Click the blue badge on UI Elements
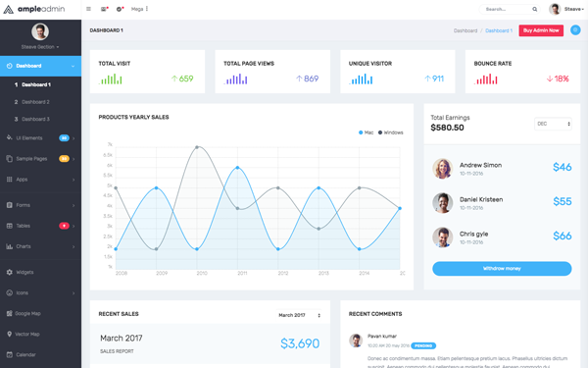Screen dimensions: 588x368 [x=64, y=138]
